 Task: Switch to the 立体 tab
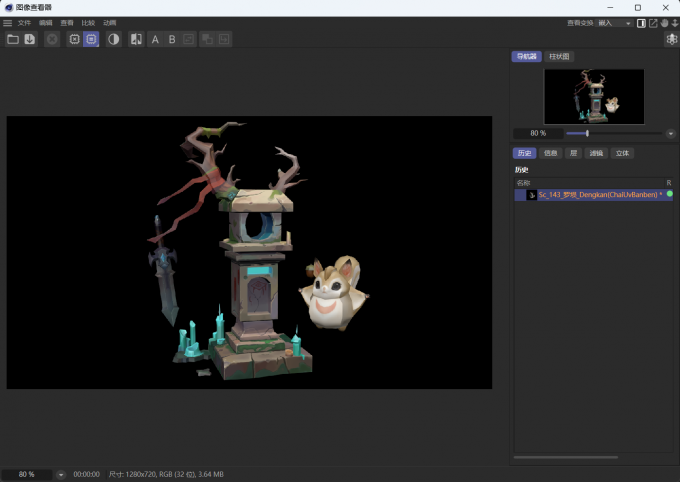(622, 153)
